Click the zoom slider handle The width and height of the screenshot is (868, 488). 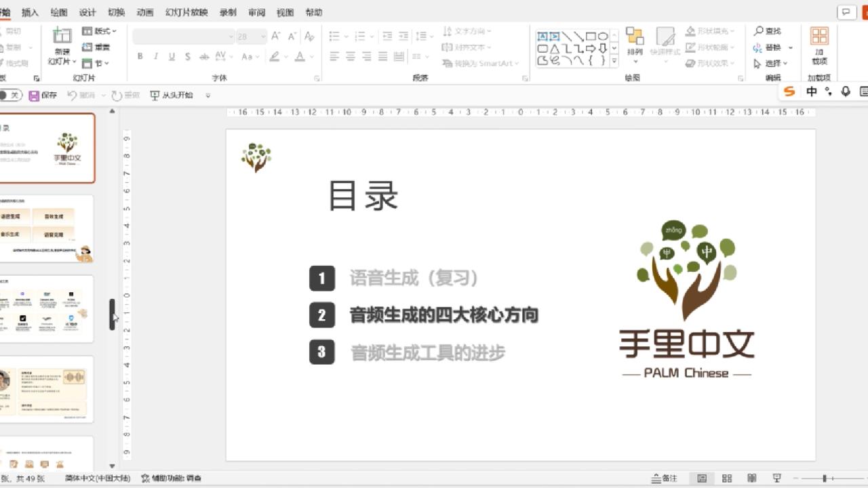(825, 479)
